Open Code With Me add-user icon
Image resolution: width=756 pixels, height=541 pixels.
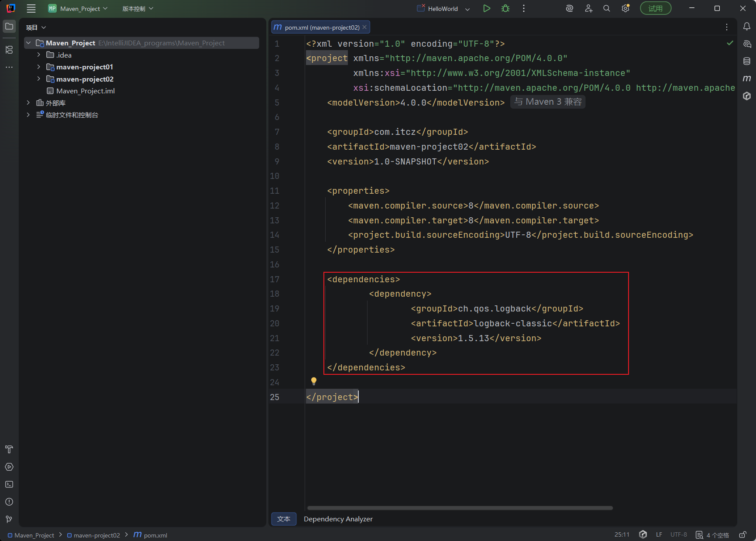(x=588, y=8)
